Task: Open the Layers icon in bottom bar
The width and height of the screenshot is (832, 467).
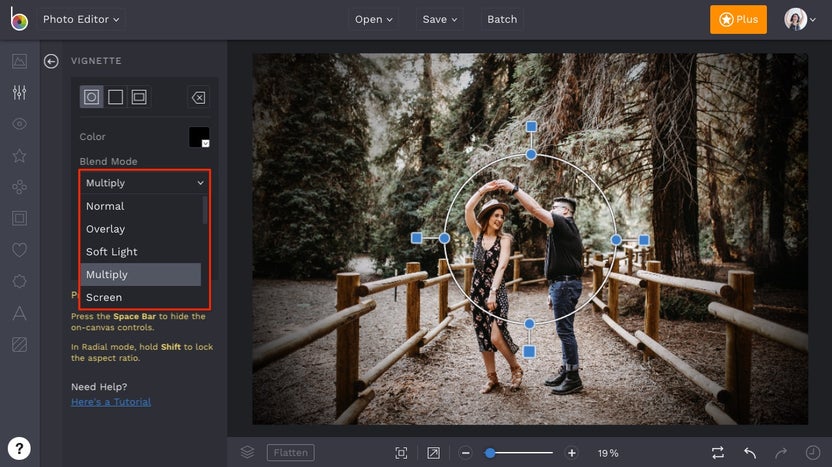Action: tap(247, 453)
